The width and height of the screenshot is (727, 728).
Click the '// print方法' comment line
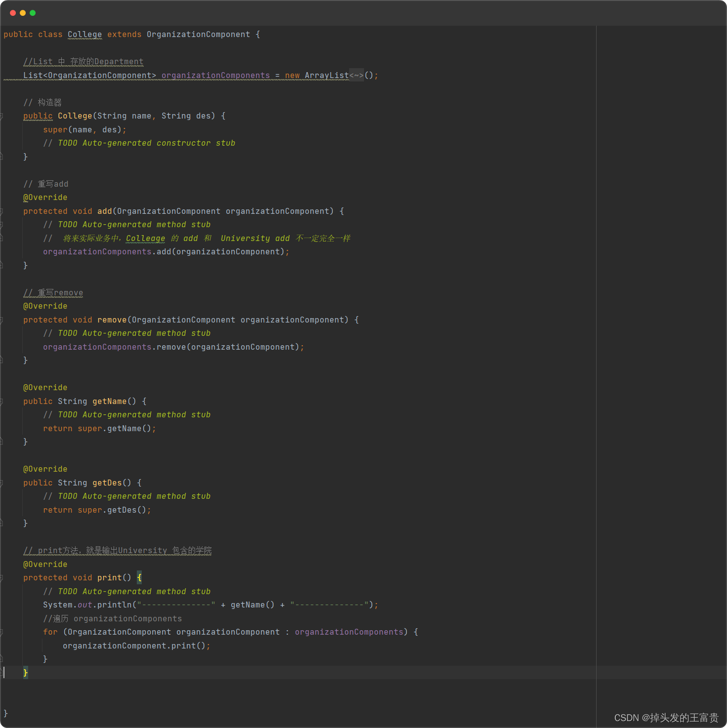pyautogui.click(x=118, y=551)
